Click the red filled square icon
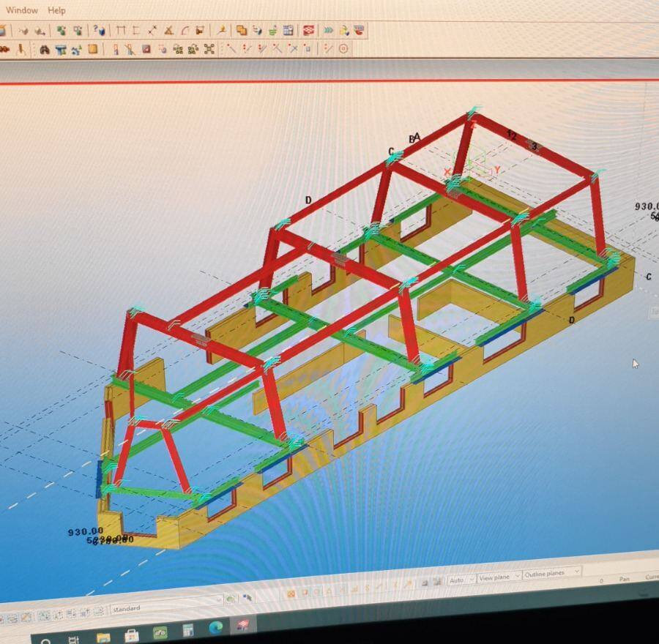The width and height of the screenshot is (659, 644). pyautogui.click(x=146, y=49)
